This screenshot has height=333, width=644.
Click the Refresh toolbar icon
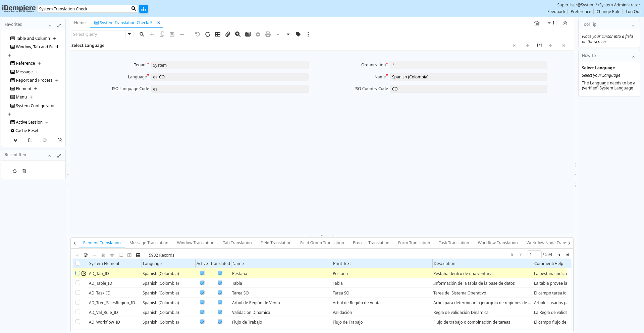208,34
